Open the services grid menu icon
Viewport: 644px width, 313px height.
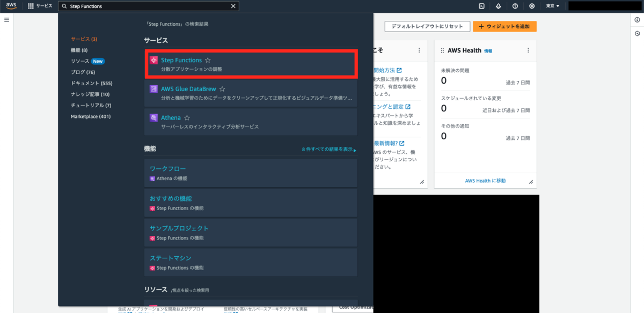[x=31, y=6]
